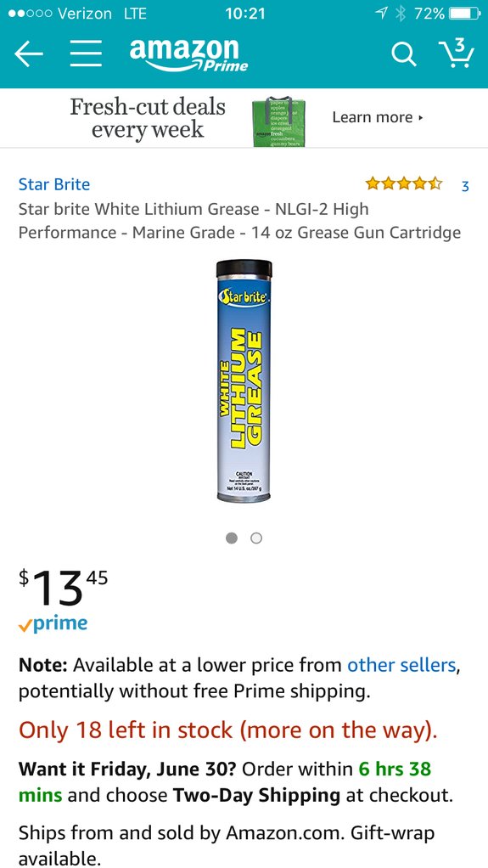Tap the Only 18 left in stock notice

(228, 730)
